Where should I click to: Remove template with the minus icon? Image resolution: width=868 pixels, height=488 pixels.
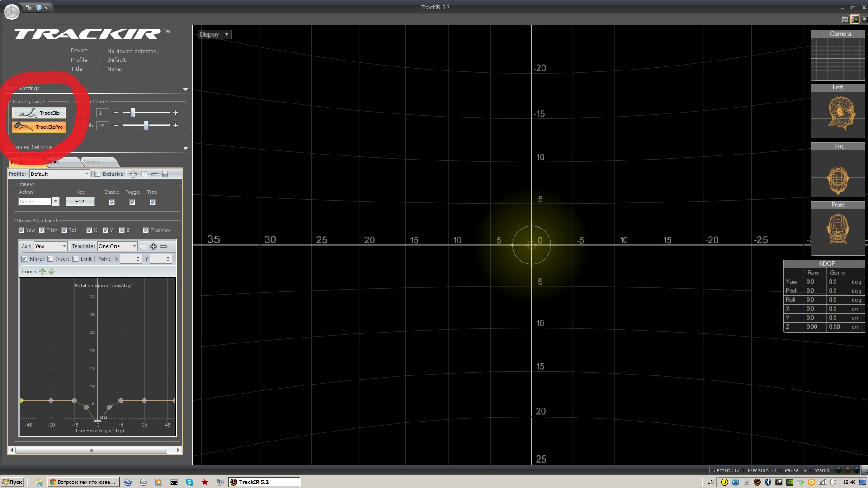tap(164, 246)
